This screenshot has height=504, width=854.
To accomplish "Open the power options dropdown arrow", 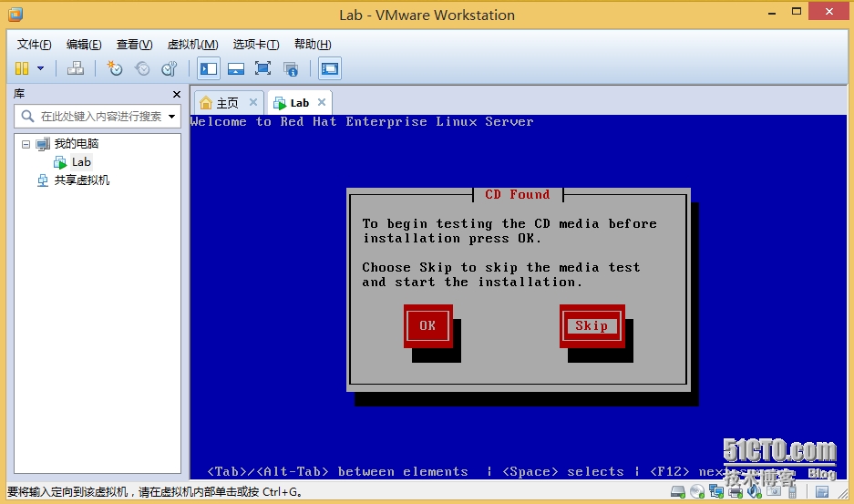I will [40, 68].
